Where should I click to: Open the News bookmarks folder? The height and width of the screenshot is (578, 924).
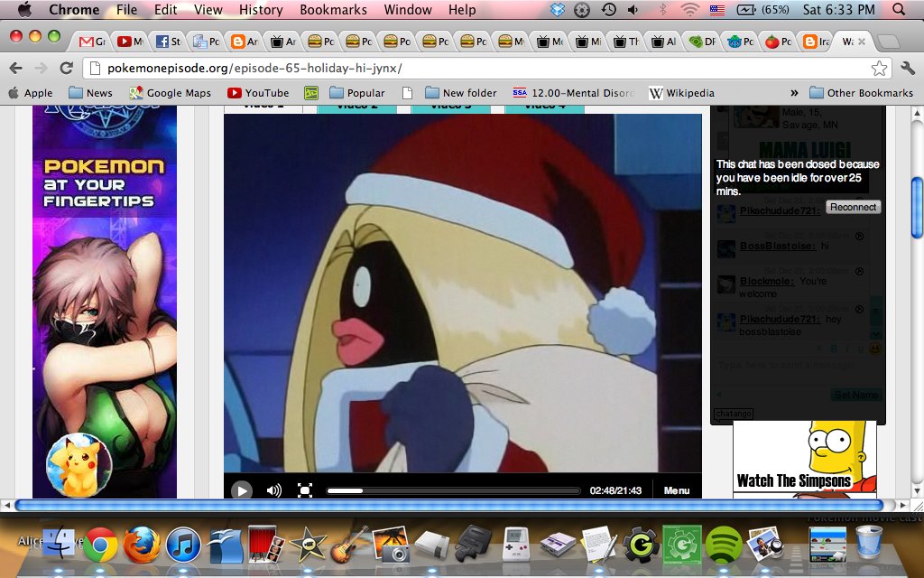pos(90,93)
